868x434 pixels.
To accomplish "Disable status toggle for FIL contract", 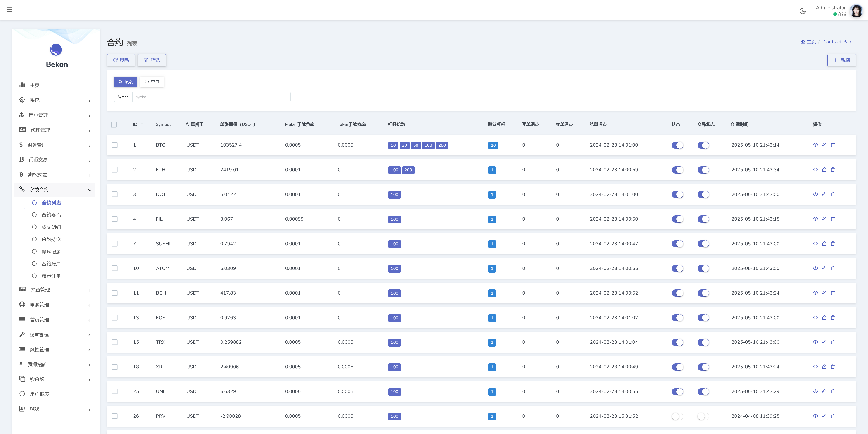I will (x=677, y=219).
